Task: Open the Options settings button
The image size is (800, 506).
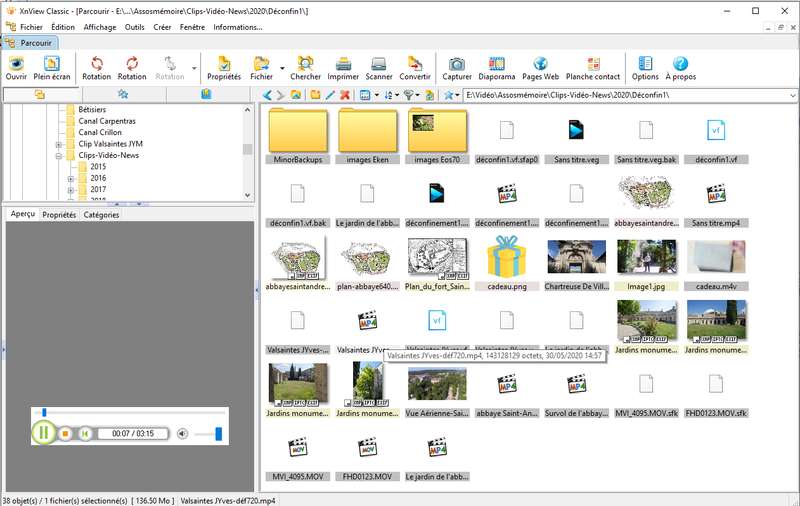Action: (645, 68)
